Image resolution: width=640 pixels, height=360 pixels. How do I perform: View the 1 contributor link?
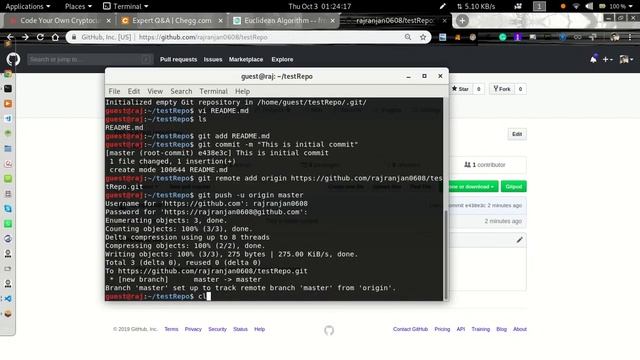point(484,165)
